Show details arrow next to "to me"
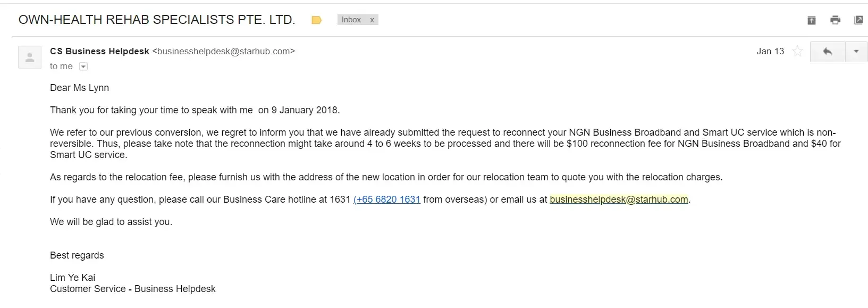The width and height of the screenshot is (868, 308). tap(83, 66)
